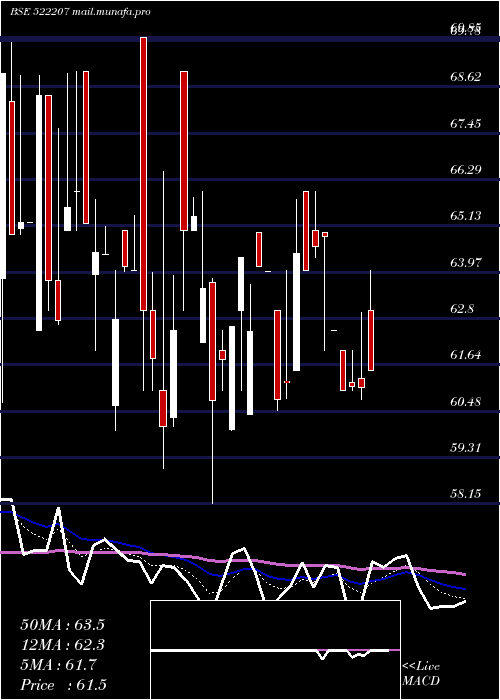Click the 'Price : 61.5' readout
This screenshot has width=500, height=700.
(x=63, y=685)
